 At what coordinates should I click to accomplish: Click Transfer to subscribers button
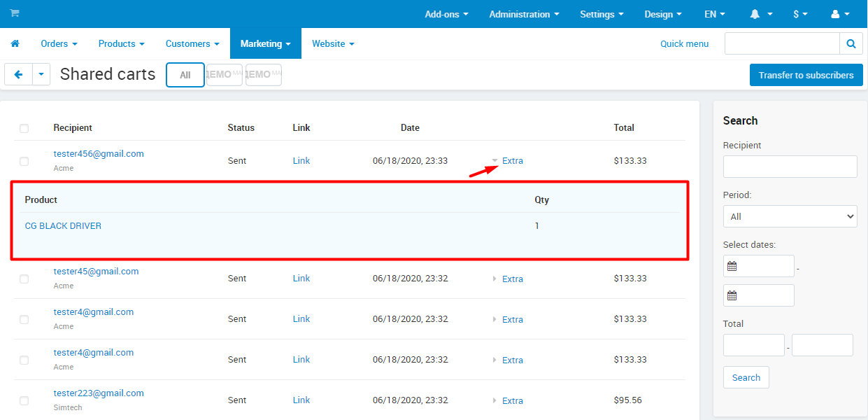tap(806, 75)
